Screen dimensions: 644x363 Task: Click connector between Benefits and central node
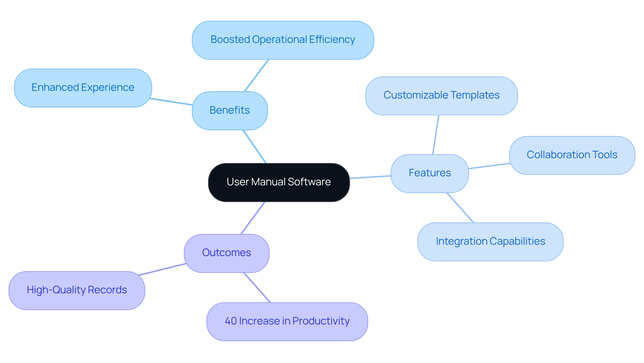[255, 147]
